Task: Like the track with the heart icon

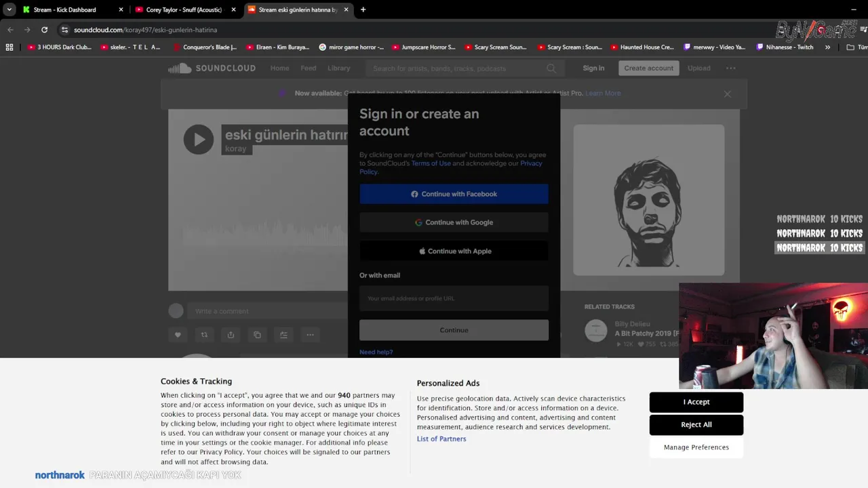Action: click(178, 335)
